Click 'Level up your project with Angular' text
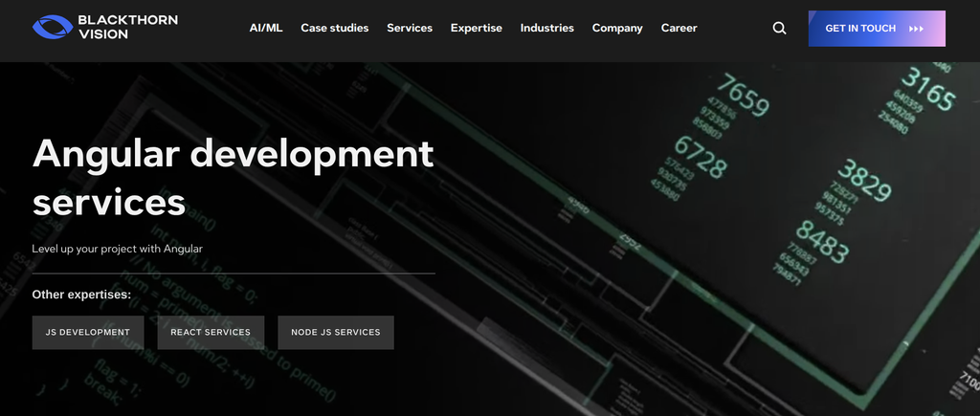 click(x=118, y=249)
